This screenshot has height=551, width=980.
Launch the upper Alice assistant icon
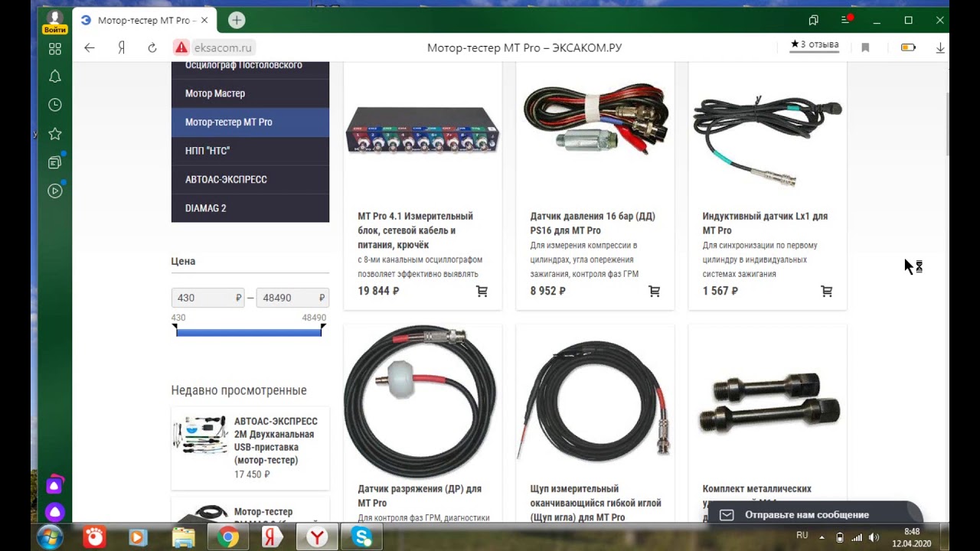pos(54,485)
